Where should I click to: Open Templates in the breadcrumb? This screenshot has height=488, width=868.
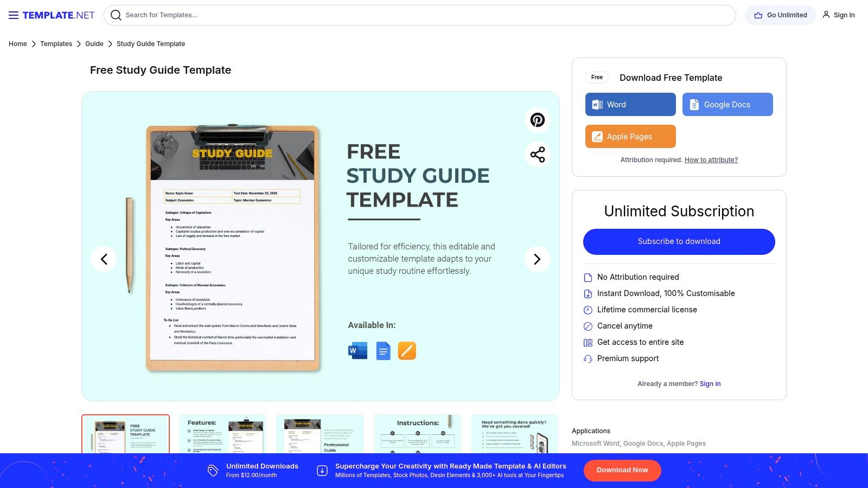point(56,44)
